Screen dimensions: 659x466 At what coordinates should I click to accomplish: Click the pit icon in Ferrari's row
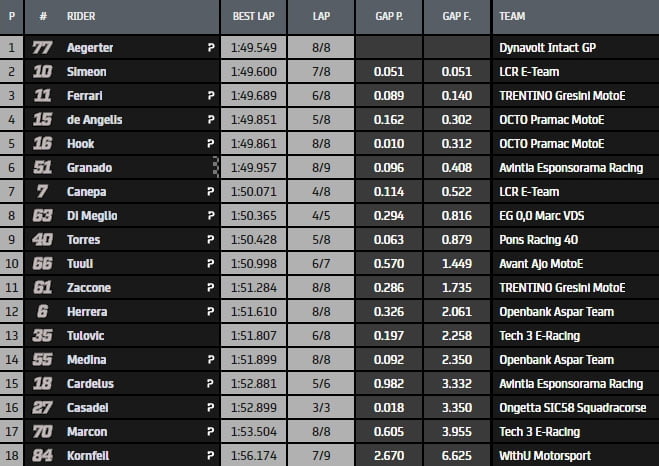[x=210, y=96]
